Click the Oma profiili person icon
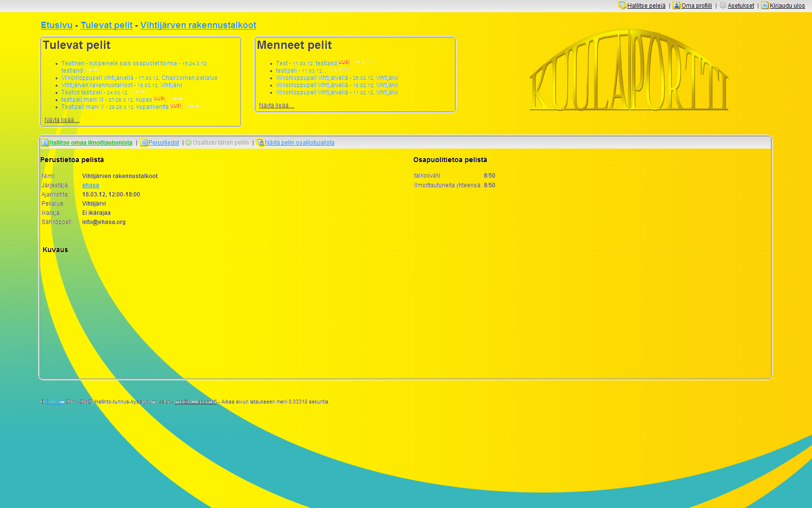The image size is (812, 508). (x=677, y=6)
